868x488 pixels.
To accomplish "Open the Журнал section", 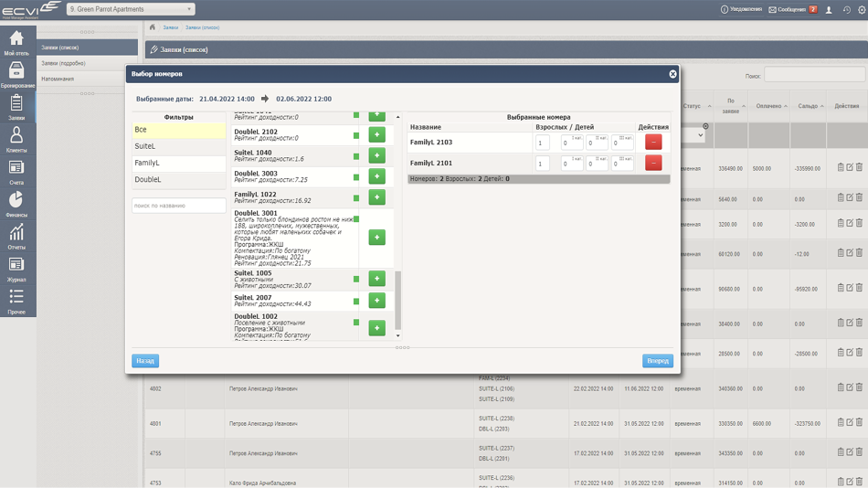I will (16, 270).
